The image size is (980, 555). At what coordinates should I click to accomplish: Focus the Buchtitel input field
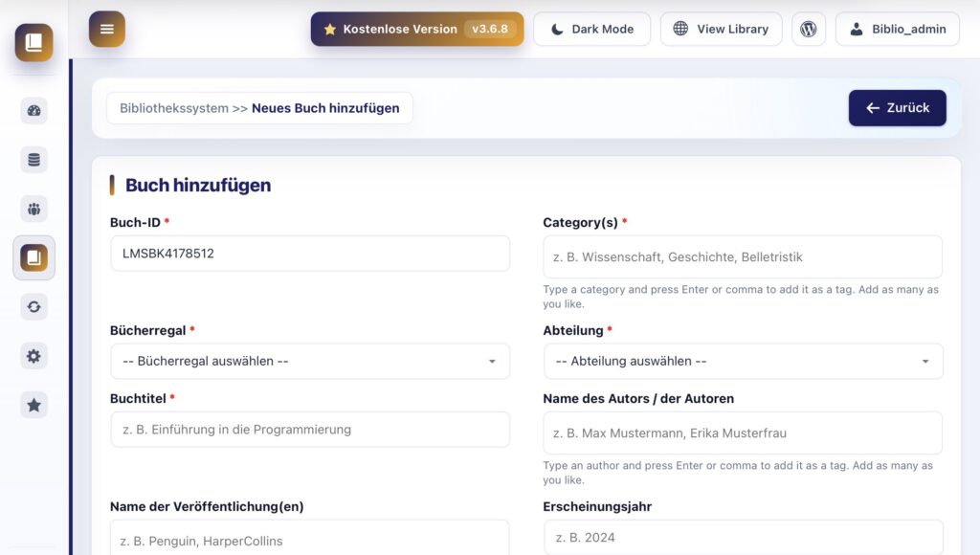[x=310, y=430]
